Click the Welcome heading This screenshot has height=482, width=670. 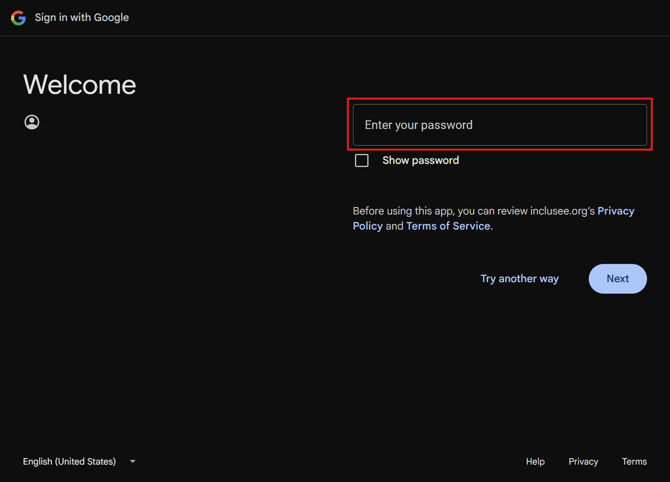coord(79,85)
